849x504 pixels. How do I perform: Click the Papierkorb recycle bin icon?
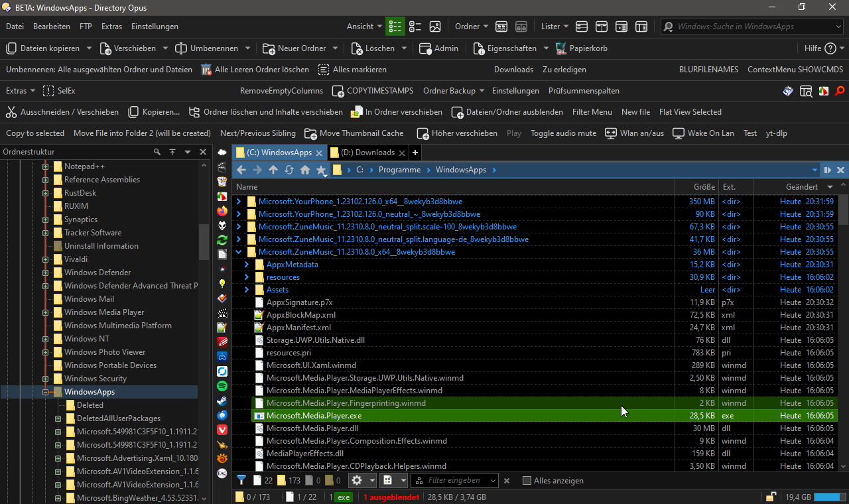tap(560, 48)
